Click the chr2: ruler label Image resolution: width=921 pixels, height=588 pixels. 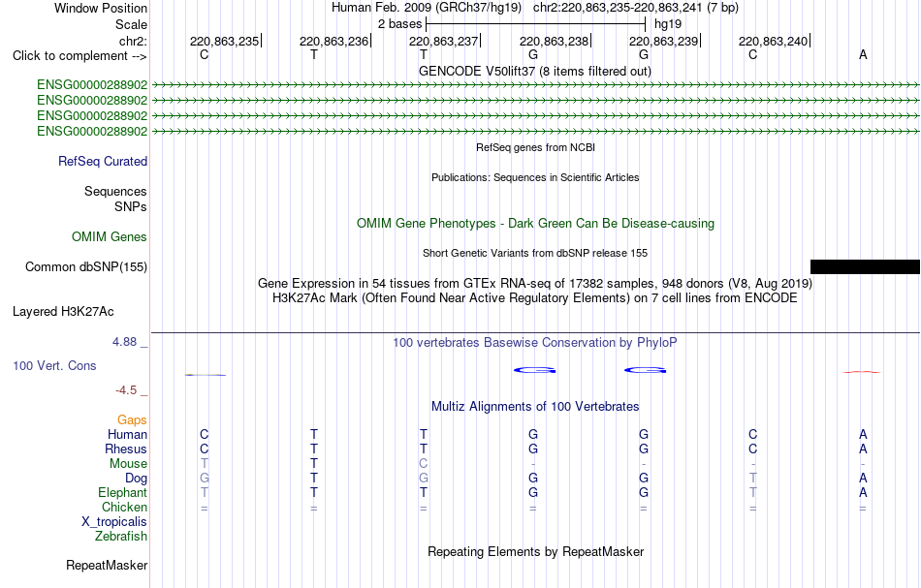133,41
